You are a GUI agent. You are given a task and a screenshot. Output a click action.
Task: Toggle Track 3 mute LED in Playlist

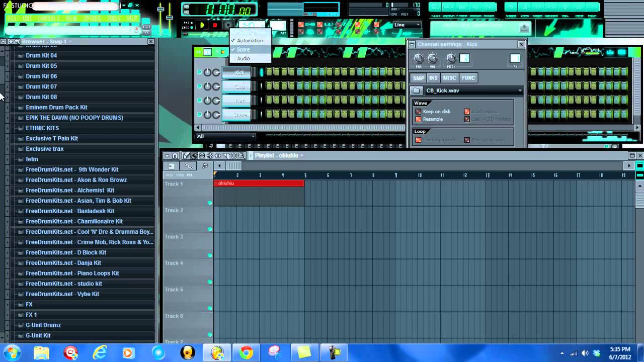pos(210,255)
